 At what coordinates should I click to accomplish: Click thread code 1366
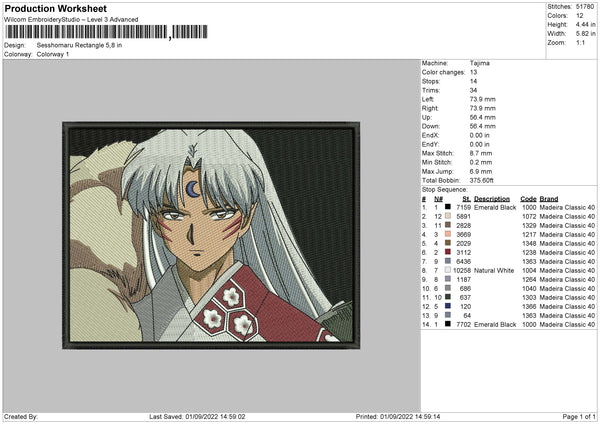coord(529,306)
